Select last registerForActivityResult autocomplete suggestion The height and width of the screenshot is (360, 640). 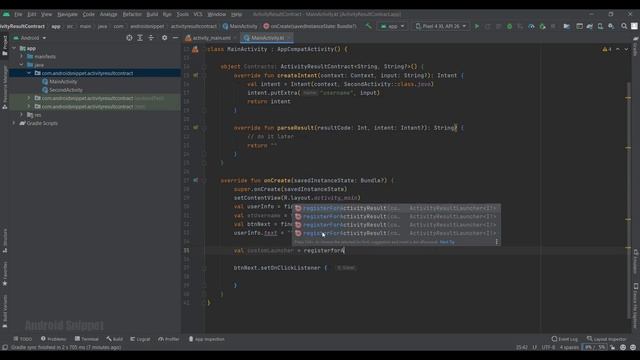click(x=396, y=233)
